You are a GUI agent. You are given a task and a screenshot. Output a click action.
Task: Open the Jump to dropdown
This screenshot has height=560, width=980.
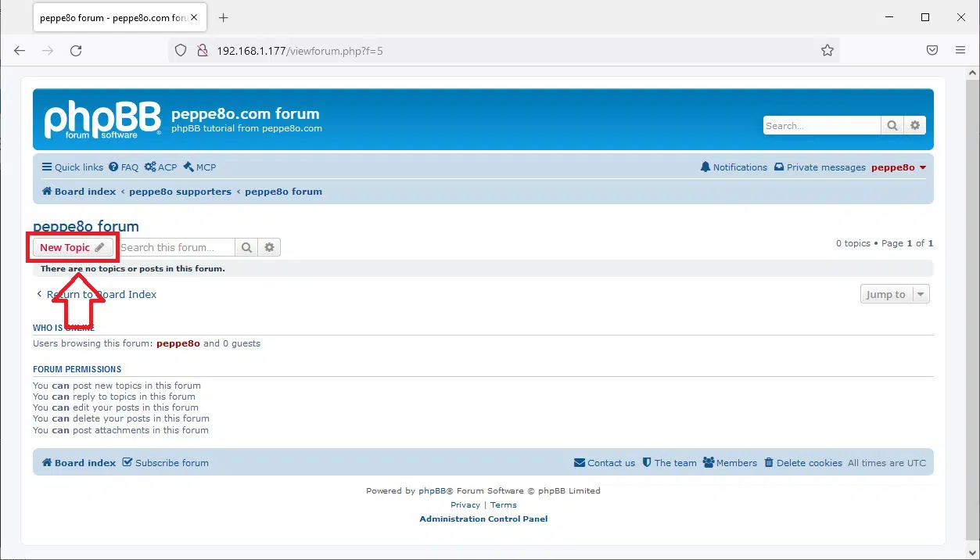pos(895,294)
